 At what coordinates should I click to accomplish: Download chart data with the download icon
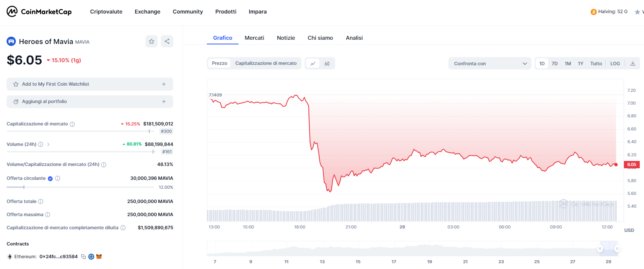633,64
